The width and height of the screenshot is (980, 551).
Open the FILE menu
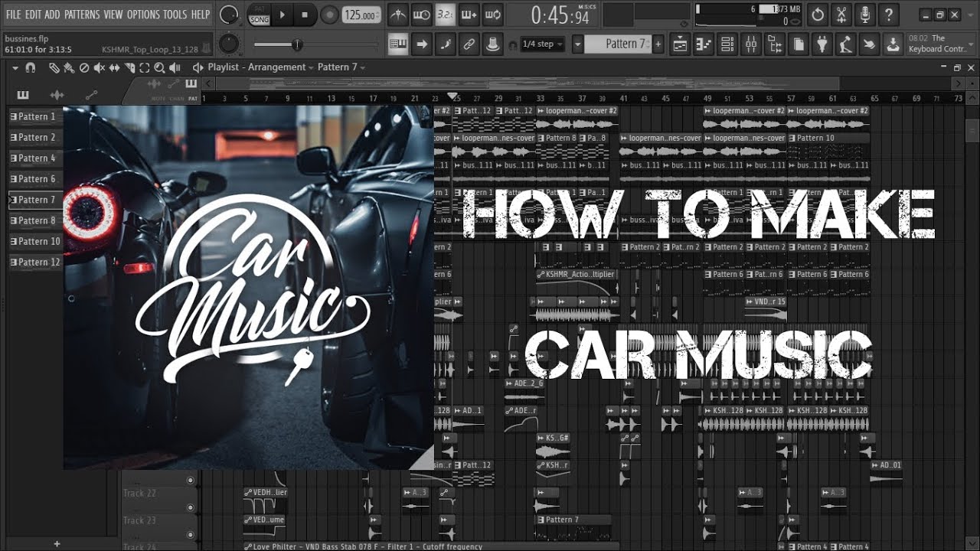pos(13,15)
